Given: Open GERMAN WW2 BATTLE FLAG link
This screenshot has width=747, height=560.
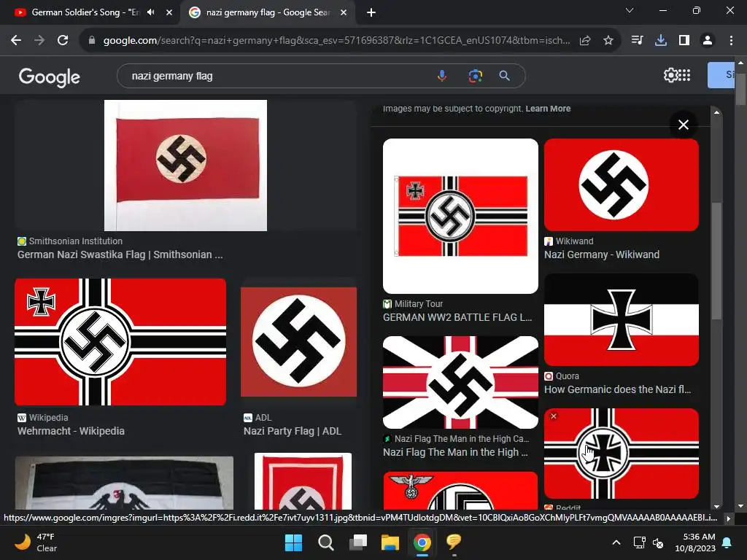Looking at the screenshot, I should point(457,317).
